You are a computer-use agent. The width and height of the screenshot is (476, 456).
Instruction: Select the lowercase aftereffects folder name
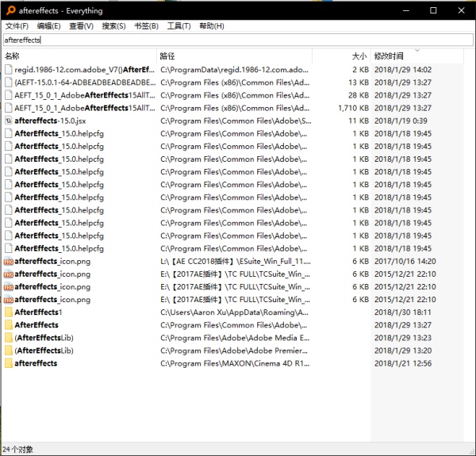[x=36, y=363]
